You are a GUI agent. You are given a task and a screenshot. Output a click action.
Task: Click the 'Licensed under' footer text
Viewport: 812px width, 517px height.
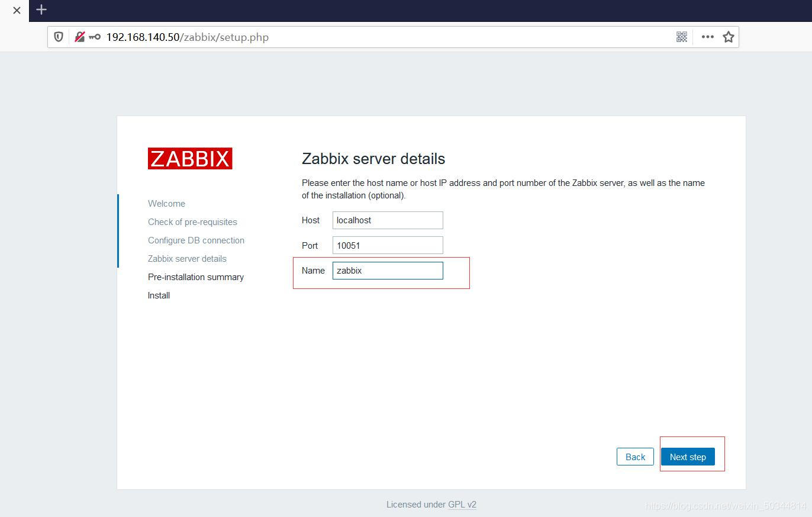tap(416, 505)
